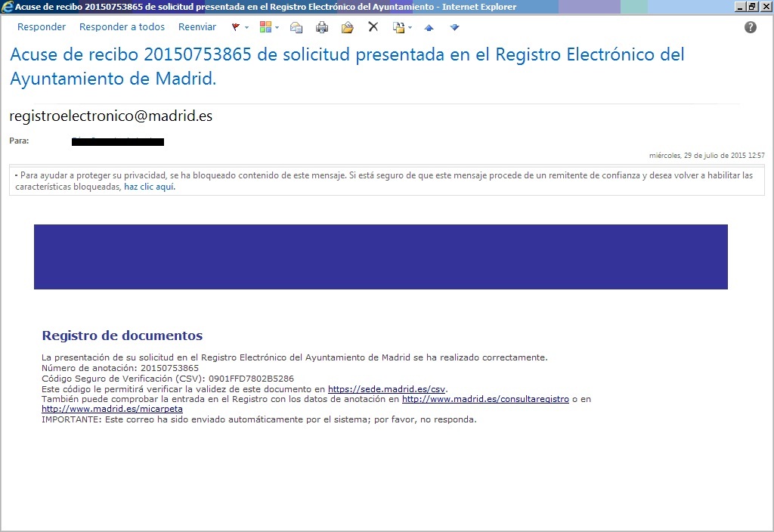Open the sede.madrid.es/csv link
This screenshot has width=774, height=532.
(386, 389)
